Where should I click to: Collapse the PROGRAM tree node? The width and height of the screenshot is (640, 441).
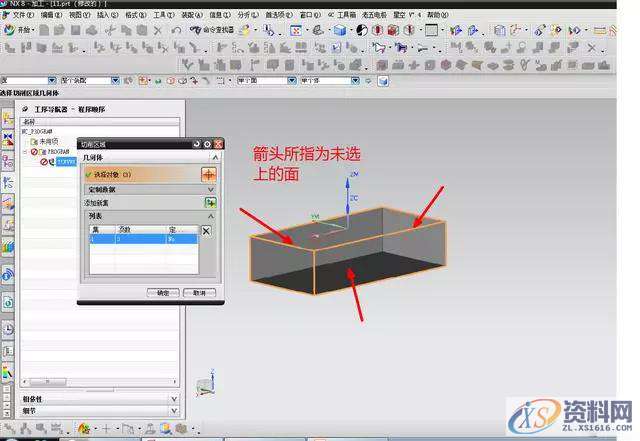[x=27, y=152]
